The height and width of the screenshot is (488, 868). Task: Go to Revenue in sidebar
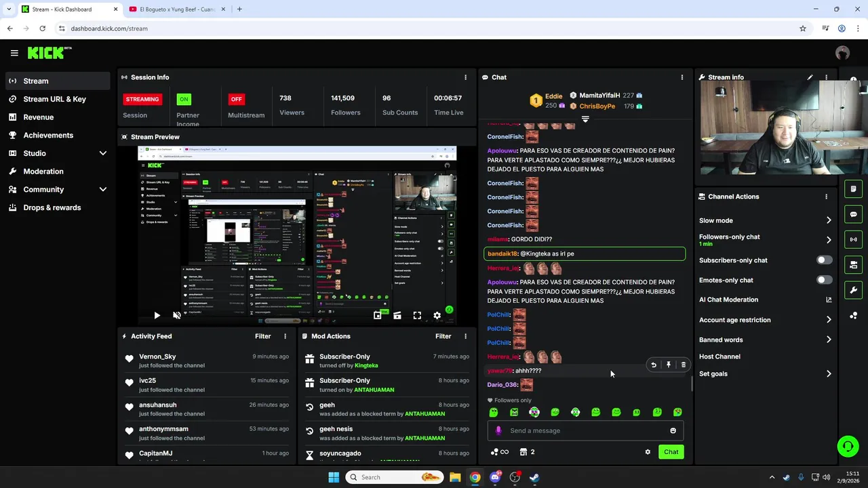(x=58, y=117)
